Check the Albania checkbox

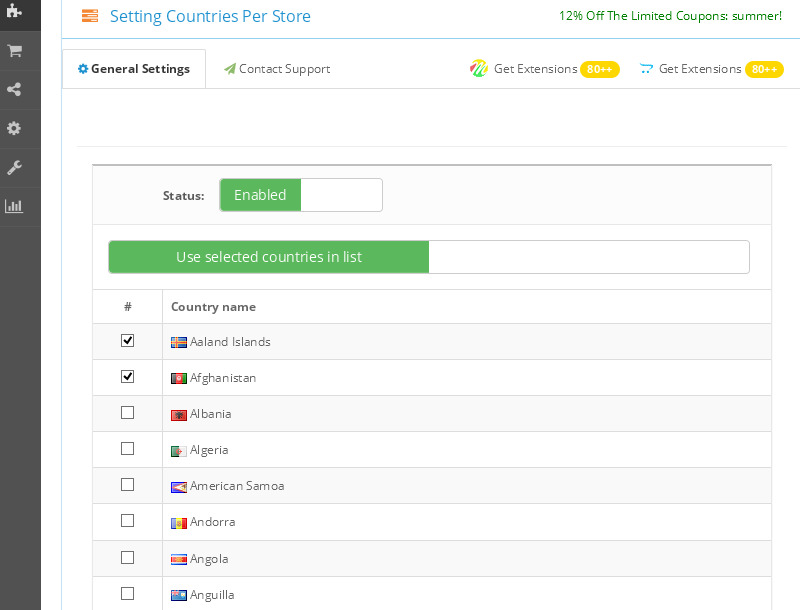point(127,413)
